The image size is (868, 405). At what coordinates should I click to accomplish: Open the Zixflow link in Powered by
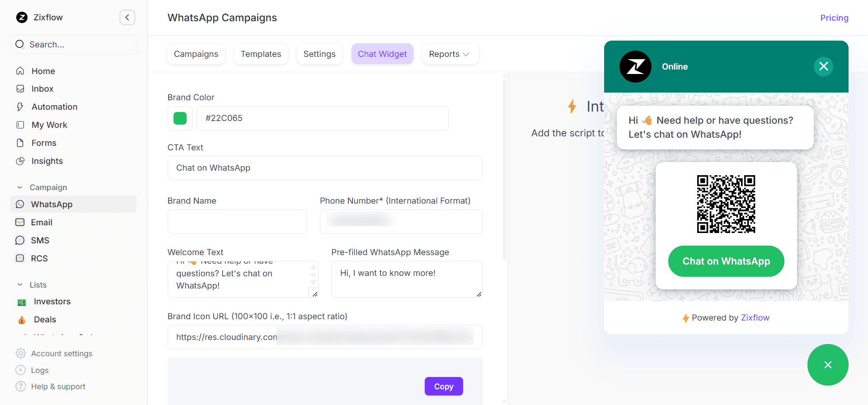pos(755,318)
